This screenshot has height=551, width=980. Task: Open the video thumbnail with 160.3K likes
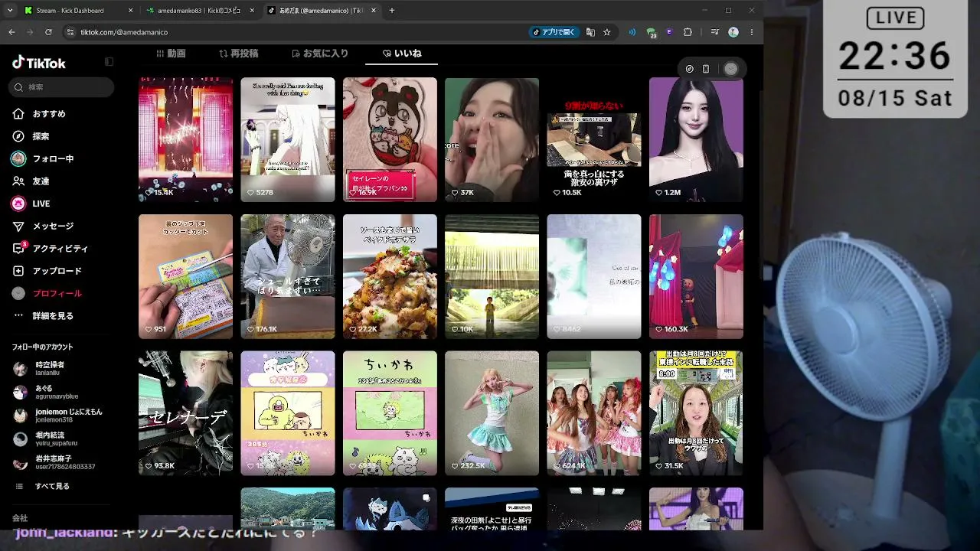point(696,276)
